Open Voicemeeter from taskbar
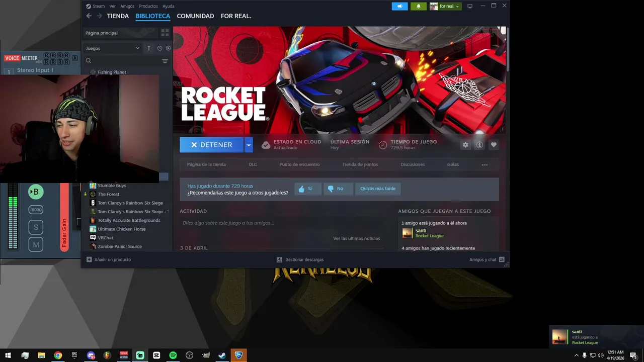 point(124,355)
